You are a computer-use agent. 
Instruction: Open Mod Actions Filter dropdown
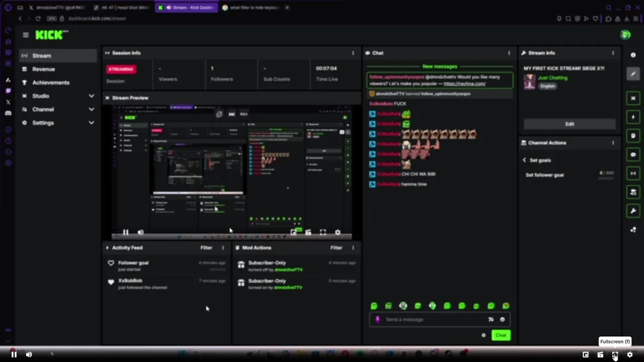336,247
